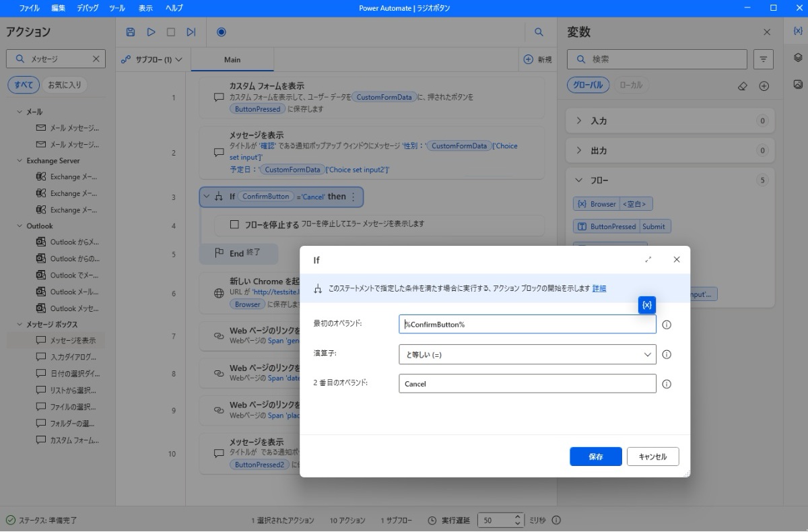Viewport: 808px width, 532px height.
Task: Click the eraser clear-variables icon
Action: point(743,86)
